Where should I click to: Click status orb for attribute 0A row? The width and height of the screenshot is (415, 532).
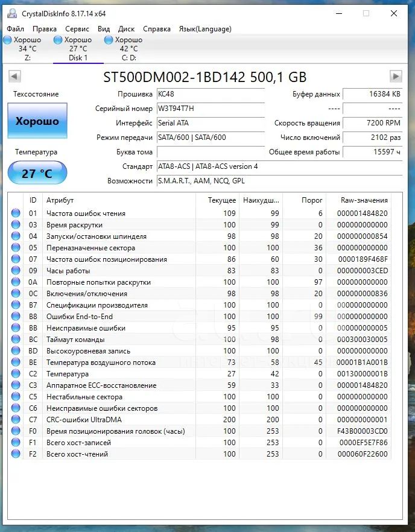[x=16, y=282]
